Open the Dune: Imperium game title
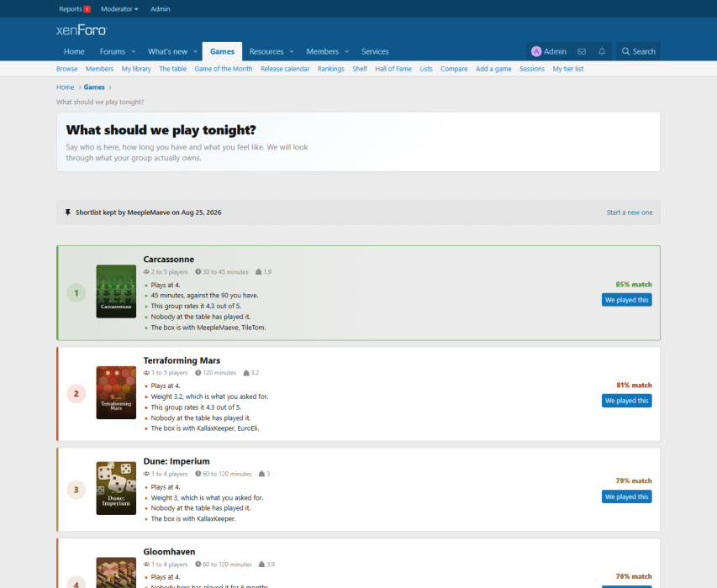The width and height of the screenshot is (717, 588). tap(176, 461)
